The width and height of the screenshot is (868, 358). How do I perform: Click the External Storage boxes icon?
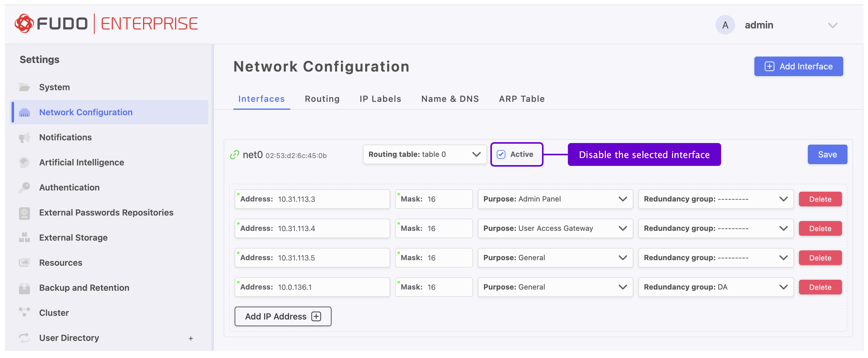tap(24, 238)
